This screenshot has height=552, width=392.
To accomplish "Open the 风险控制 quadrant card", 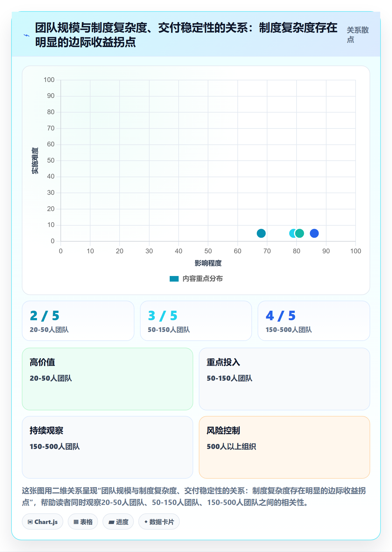I will pos(284,447).
